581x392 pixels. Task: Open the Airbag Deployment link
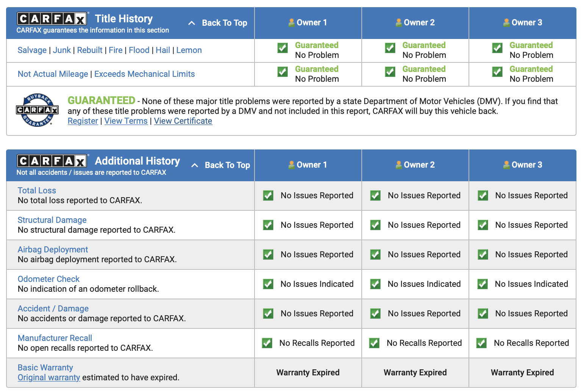coord(53,249)
